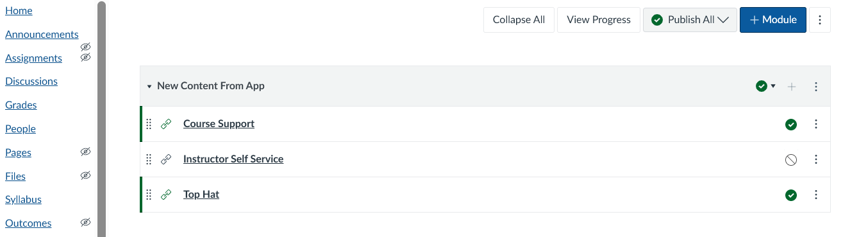Click the drag handle beside Instructor Self Service
This screenshot has width=868, height=237.
pos(149,159)
